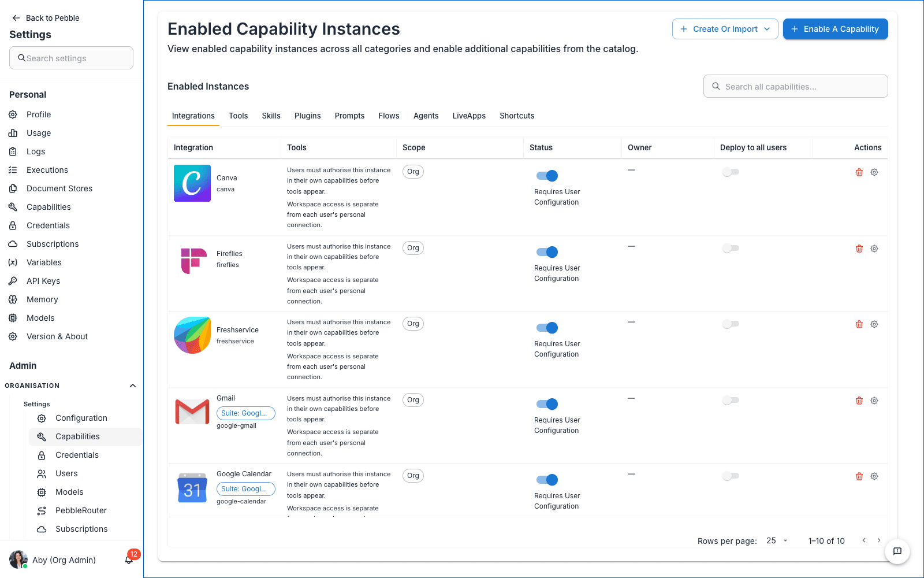Click the Freshservice logo icon
Viewport: 924px width, 578px height.
point(192,335)
